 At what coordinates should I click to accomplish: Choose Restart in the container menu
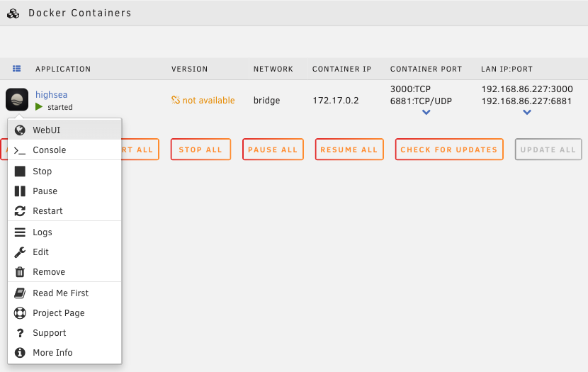coord(64,211)
